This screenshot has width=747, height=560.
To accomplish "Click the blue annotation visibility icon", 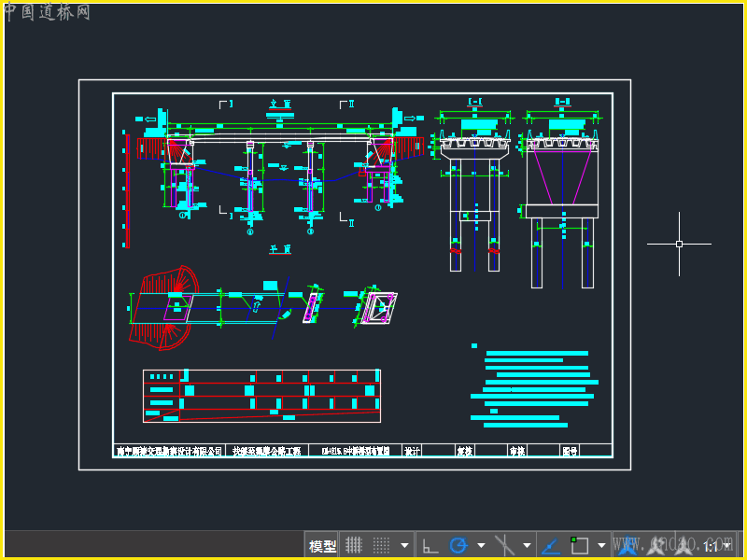I will click(628, 545).
